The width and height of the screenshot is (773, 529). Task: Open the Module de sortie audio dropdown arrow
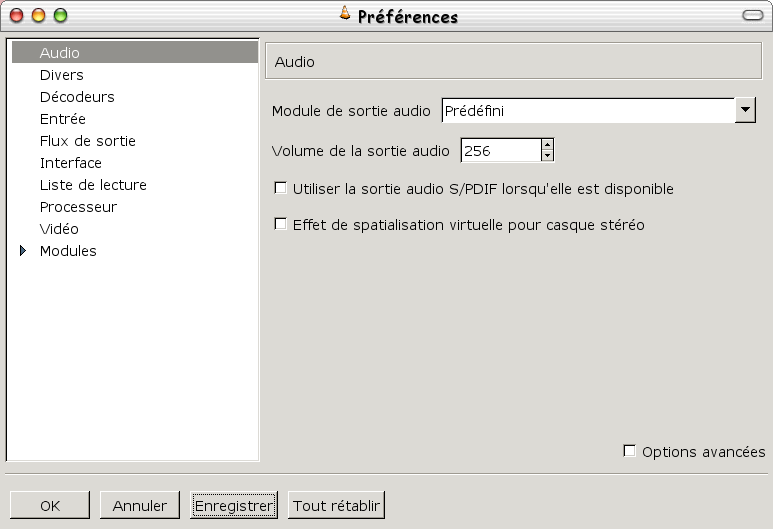pyautogui.click(x=745, y=110)
